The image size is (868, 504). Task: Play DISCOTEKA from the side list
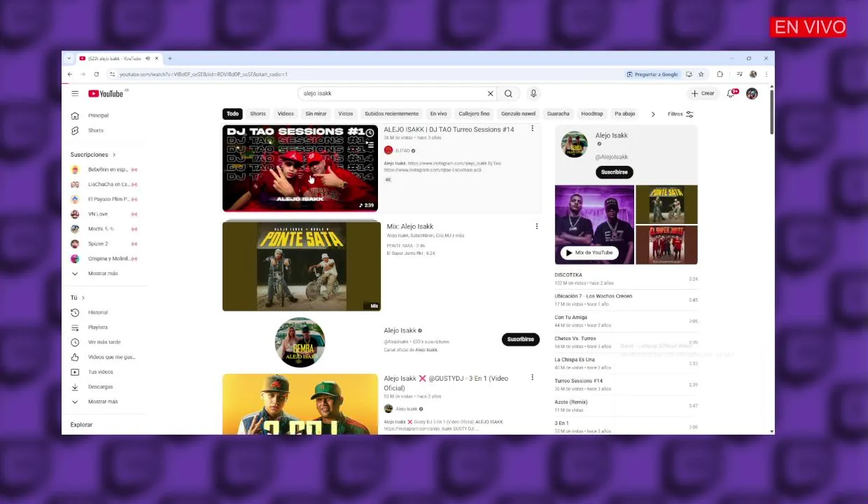click(626, 279)
